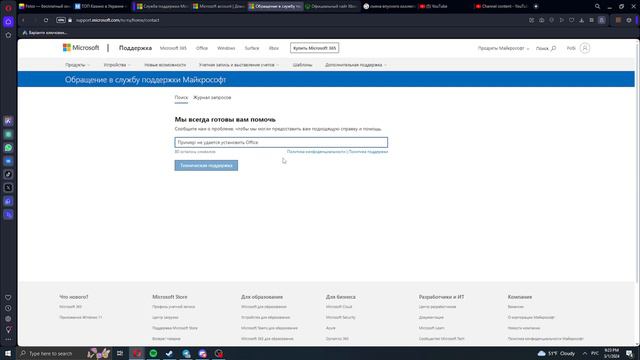Open footer link Поддержка Microsoft Store
The image size is (640, 360).
[175, 328]
